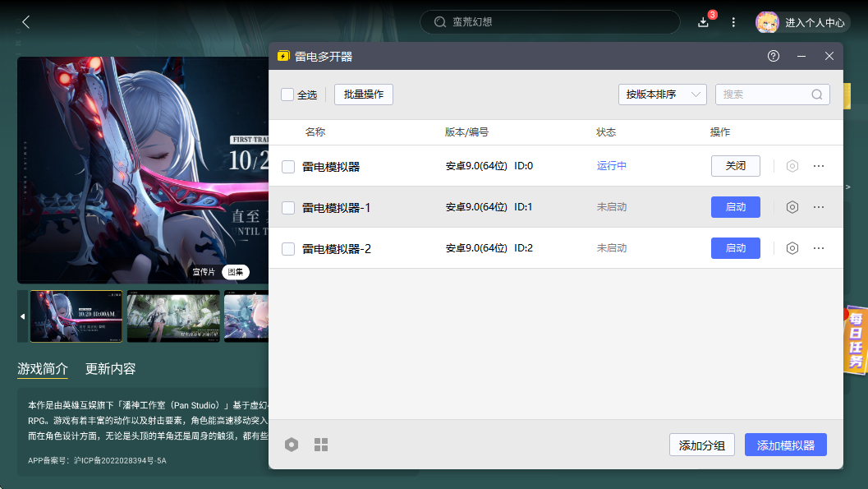The height and width of the screenshot is (489, 868).
Task: Click 启动 for 雷电模拟器-2
Action: (736, 248)
